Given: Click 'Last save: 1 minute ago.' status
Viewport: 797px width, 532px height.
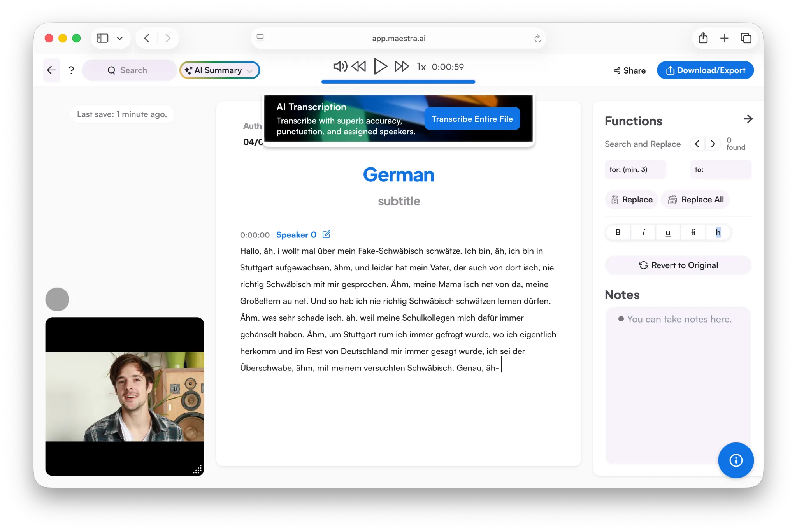Looking at the screenshot, I should (122, 114).
